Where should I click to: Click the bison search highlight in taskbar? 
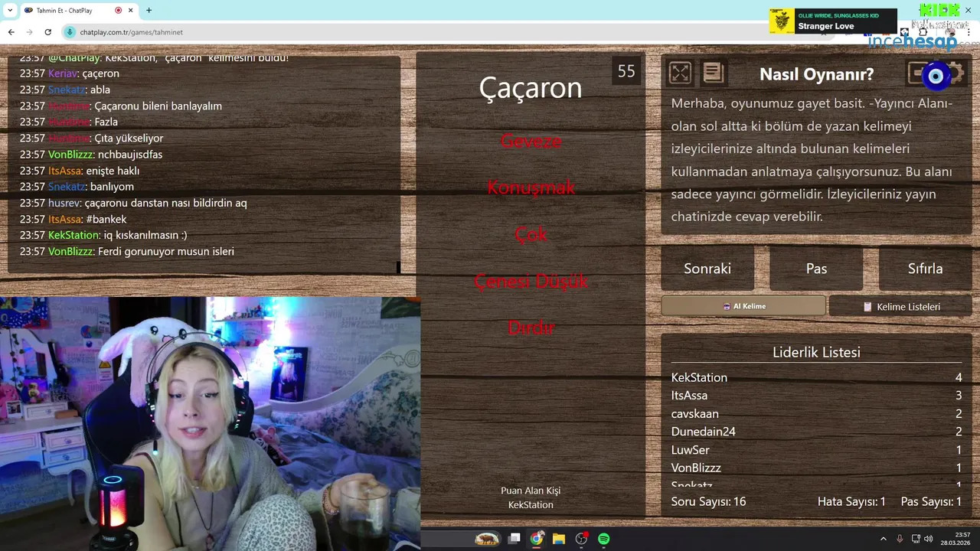[x=487, y=539]
